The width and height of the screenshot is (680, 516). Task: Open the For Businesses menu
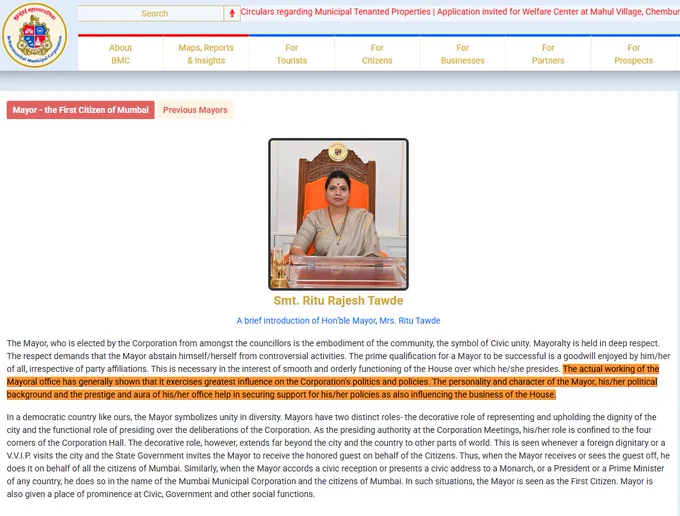click(x=462, y=54)
